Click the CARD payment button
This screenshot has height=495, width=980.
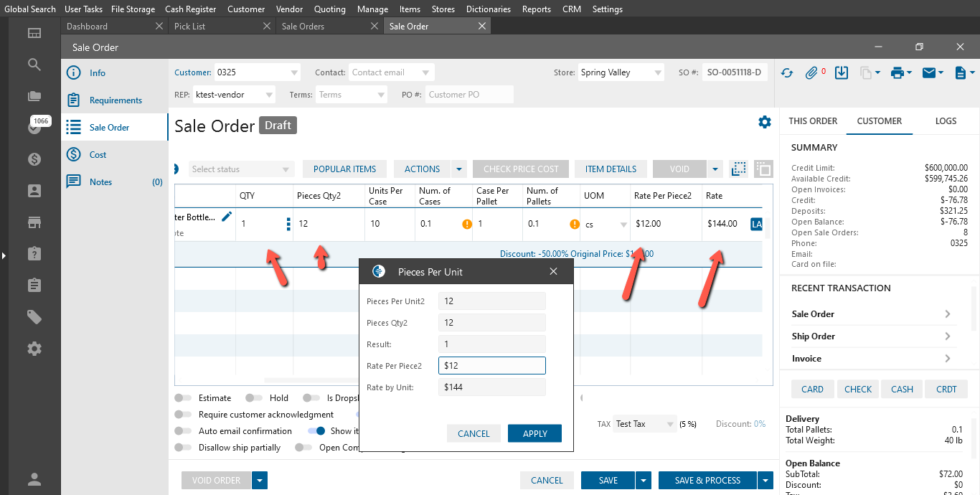[x=812, y=389]
